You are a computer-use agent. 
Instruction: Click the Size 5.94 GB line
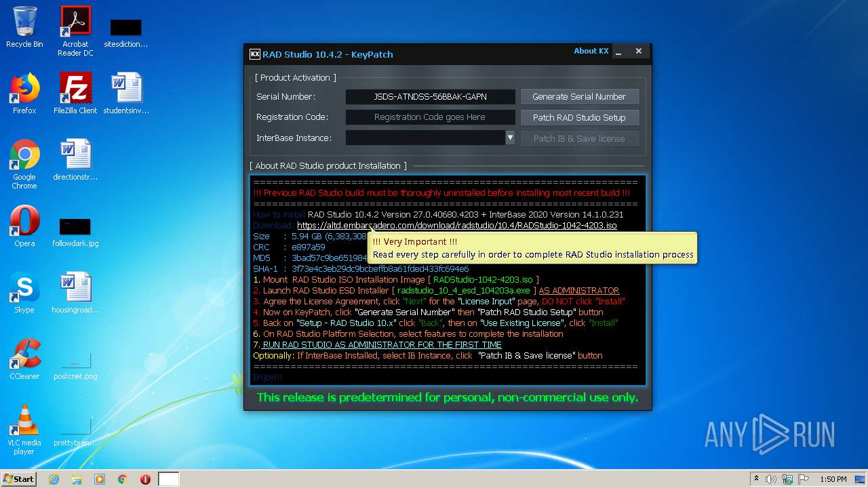pyautogui.click(x=310, y=237)
